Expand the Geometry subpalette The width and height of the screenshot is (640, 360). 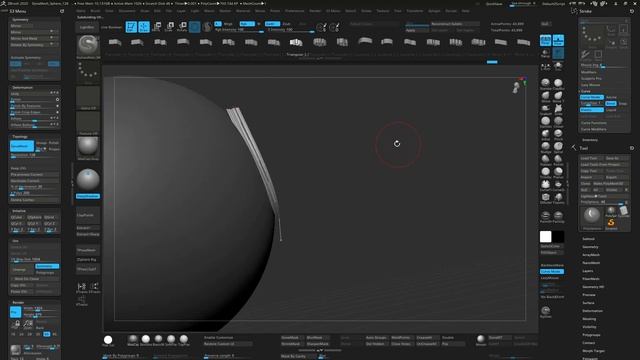point(590,247)
